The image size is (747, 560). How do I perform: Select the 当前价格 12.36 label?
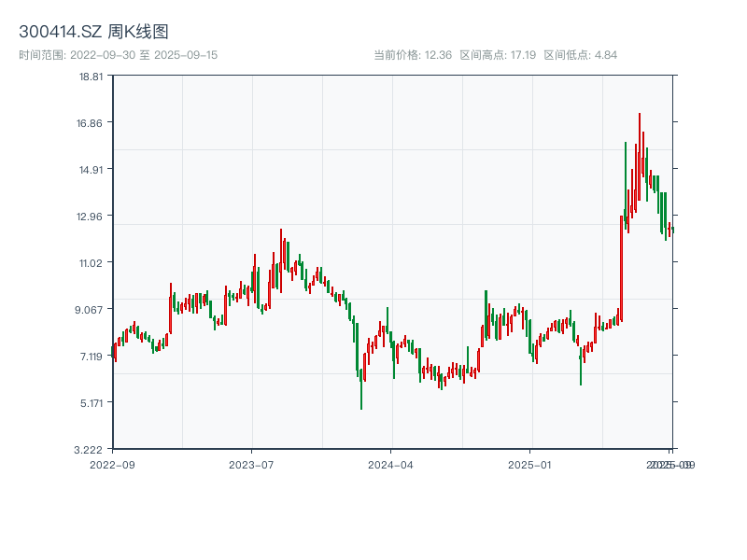coord(413,55)
